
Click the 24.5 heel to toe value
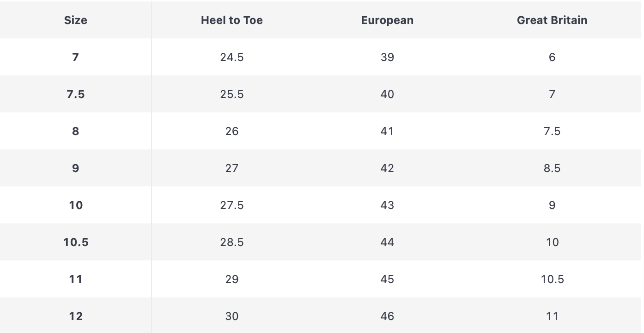(231, 57)
